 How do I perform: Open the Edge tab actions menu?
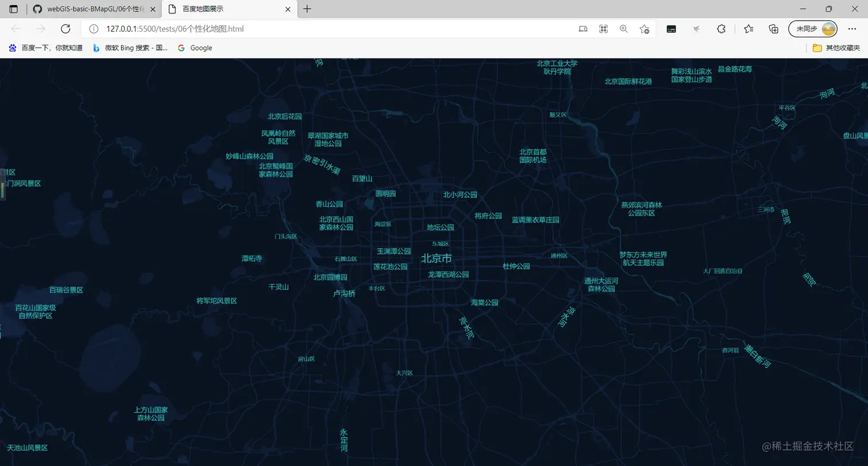coord(14,9)
